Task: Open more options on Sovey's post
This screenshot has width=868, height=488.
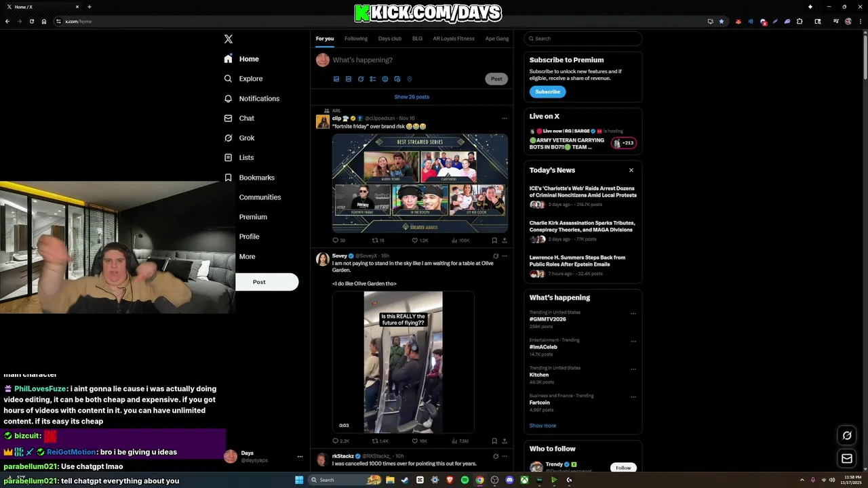Action: pyautogui.click(x=505, y=256)
